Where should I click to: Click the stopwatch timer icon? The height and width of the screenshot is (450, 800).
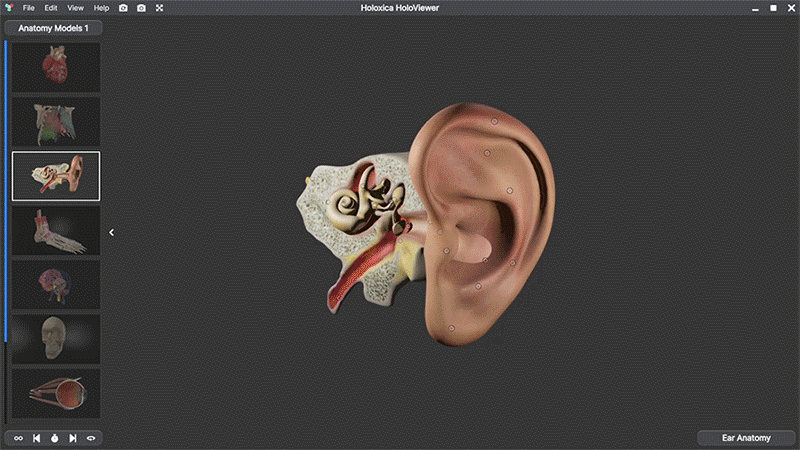coord(55,438)
